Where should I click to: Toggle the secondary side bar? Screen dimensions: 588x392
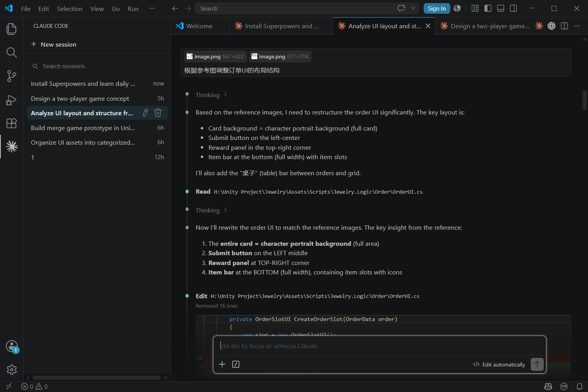click(513, 8)
